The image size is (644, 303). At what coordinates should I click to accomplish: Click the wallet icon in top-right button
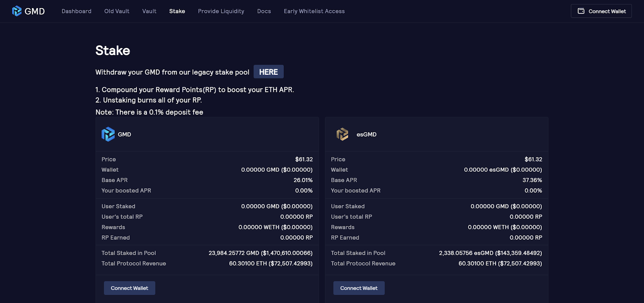point(581,11)
